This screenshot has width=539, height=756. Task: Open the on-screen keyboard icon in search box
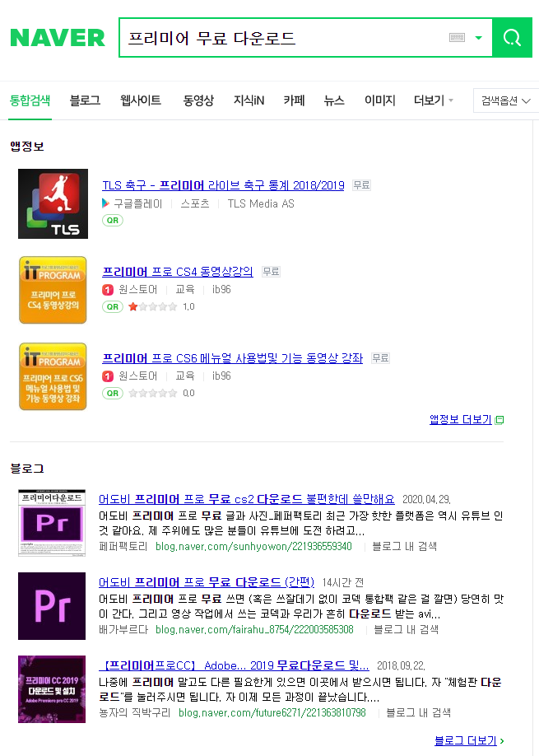click(457, 38)
